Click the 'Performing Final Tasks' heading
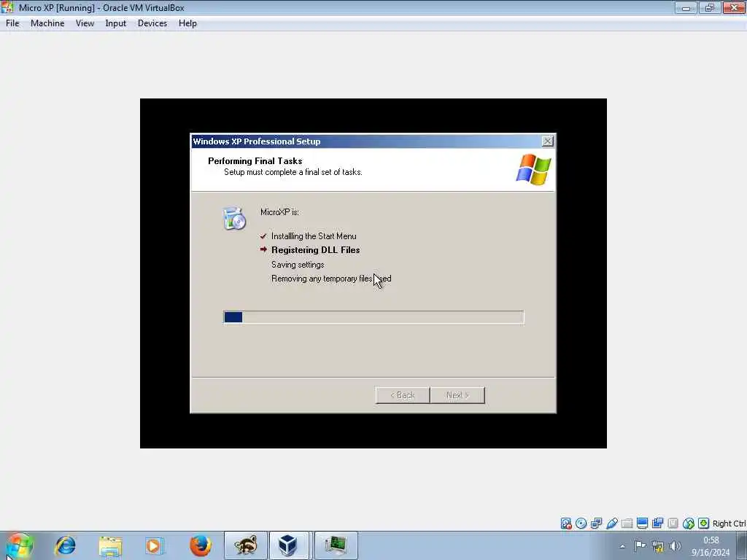 255,161
